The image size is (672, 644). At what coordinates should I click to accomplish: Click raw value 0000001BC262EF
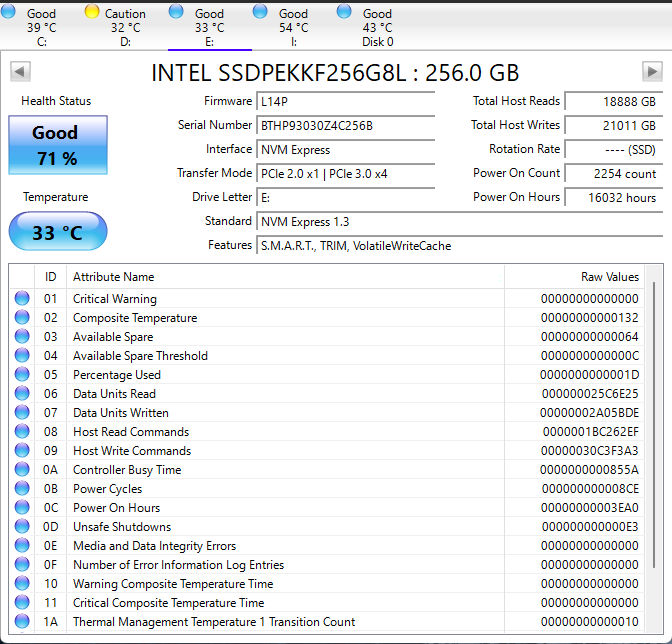point(591,432)
